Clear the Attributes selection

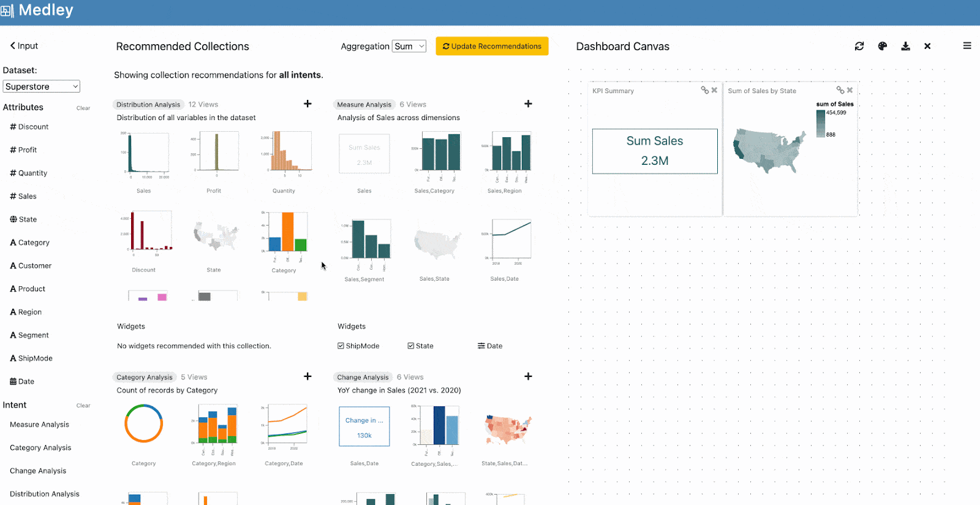83,108
